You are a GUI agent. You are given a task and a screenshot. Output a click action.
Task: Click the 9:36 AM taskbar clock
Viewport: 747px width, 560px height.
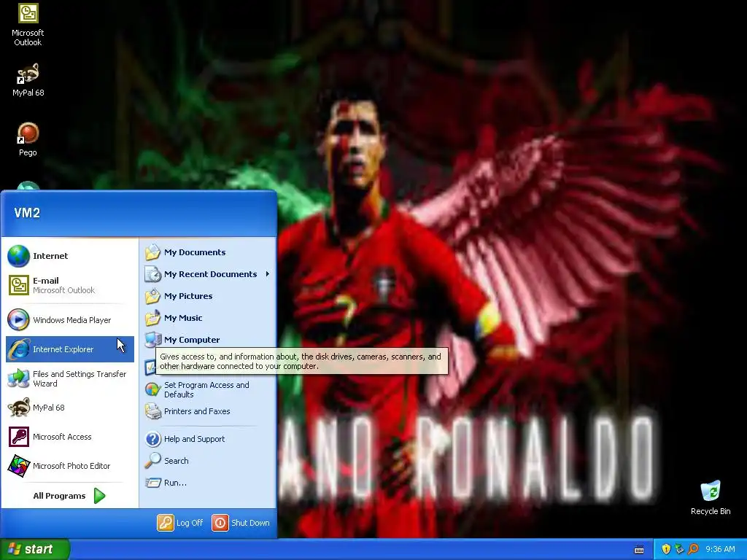[x=720, y=550]
